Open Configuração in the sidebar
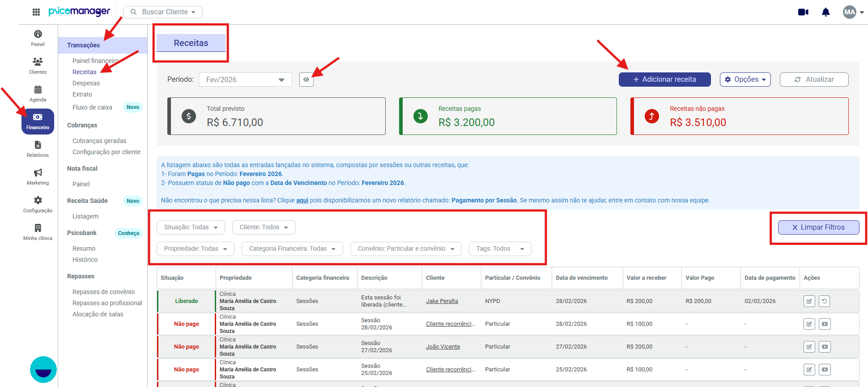 [x=38, y=205]
